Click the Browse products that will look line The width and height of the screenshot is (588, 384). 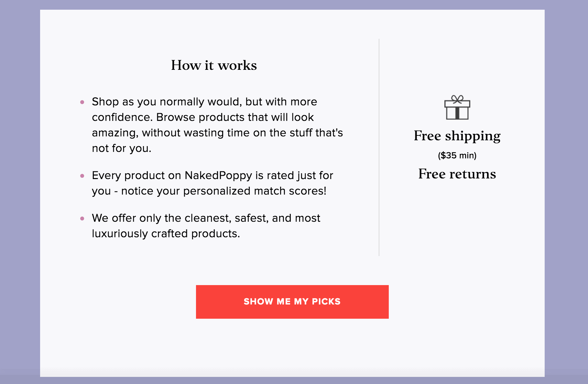tap(203, 117)
